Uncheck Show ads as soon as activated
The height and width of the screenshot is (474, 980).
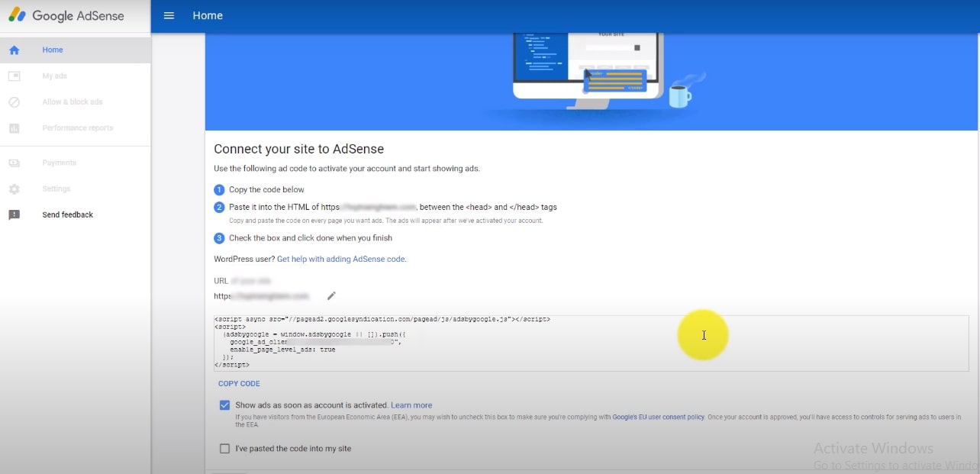[x=224, y=405]
